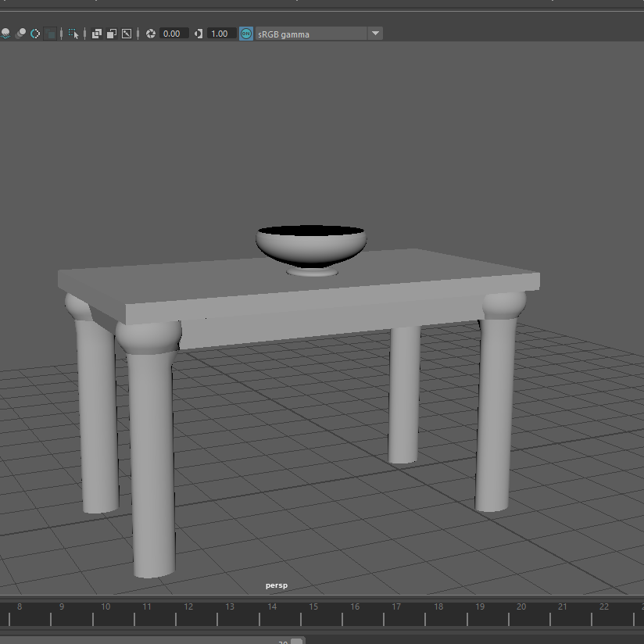Click the Isolate Select icon

click(73, 34)
